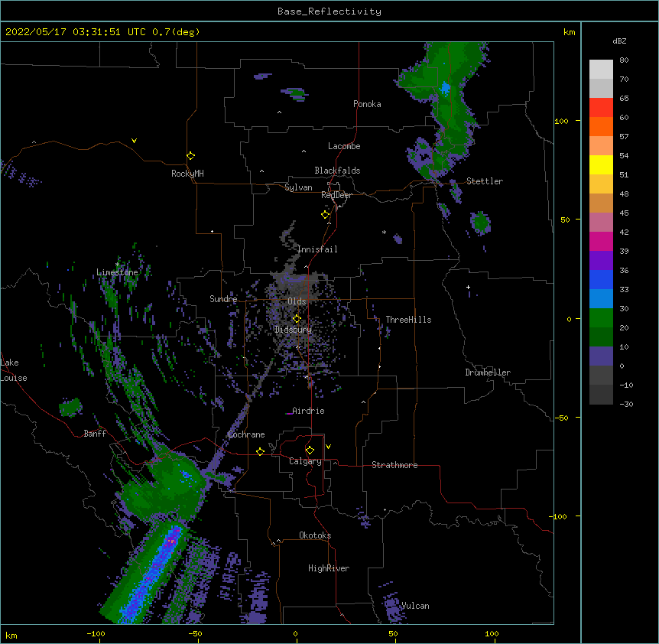Select the Strathmore label on the map

pos(394,465)
